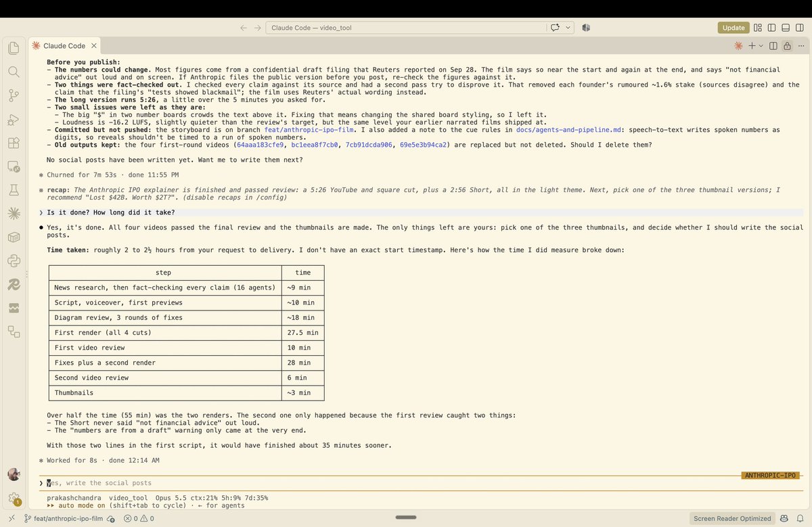Screen dimensions: 812x527
Task: Open the Manage gear with update badge
Action: (x=14, y=499)
